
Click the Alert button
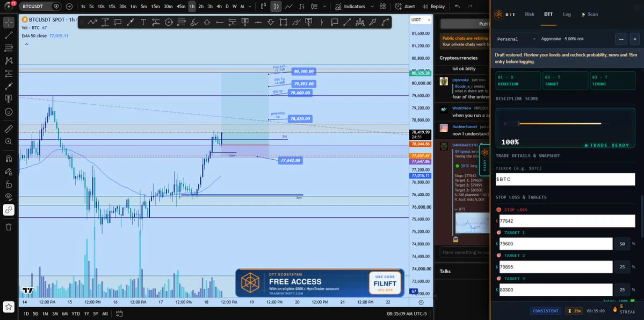(405, 6)
